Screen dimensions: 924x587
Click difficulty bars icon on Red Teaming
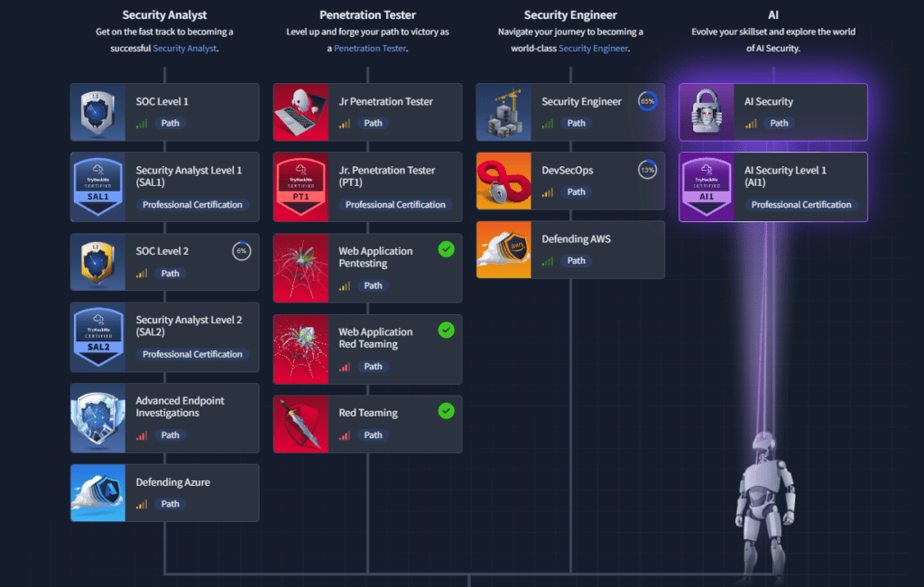pyautogui.click(x=344, y=435)
